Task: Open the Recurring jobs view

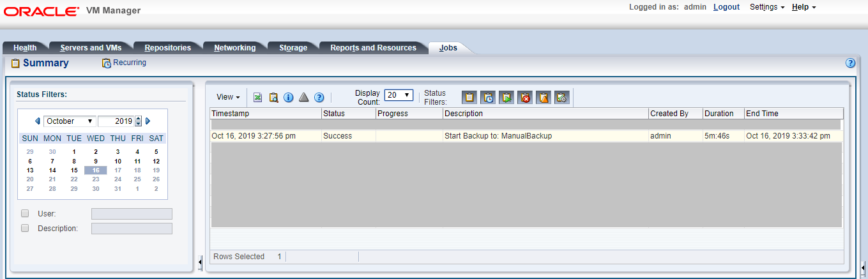Action: coord(124,63)
